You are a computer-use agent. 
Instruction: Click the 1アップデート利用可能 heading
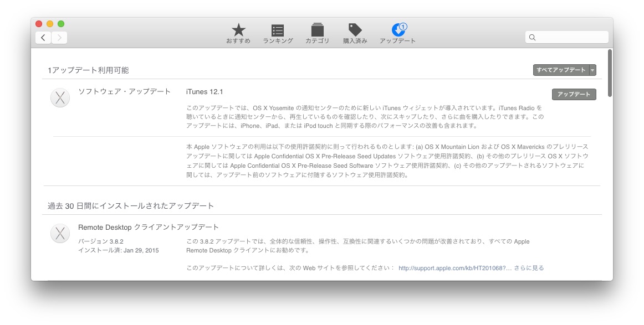click(x=88, y=70)
